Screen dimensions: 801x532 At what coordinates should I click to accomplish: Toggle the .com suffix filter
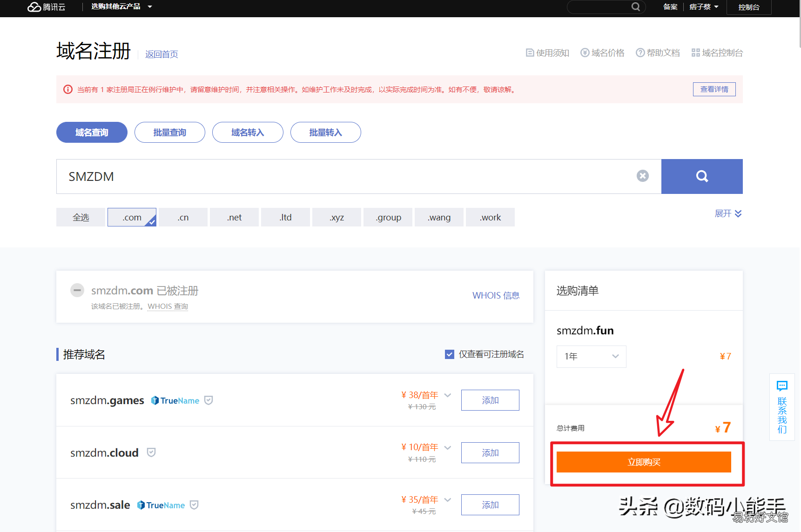[x=132, y=217]
